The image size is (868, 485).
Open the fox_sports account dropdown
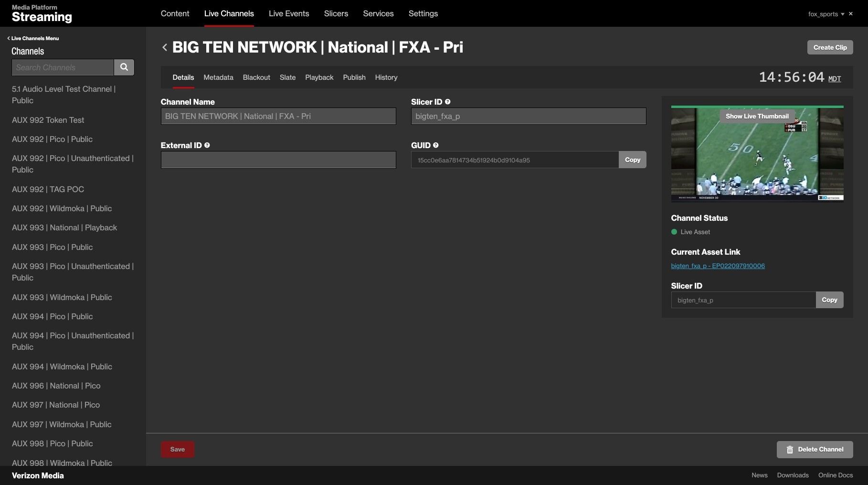tap(826, 14)
